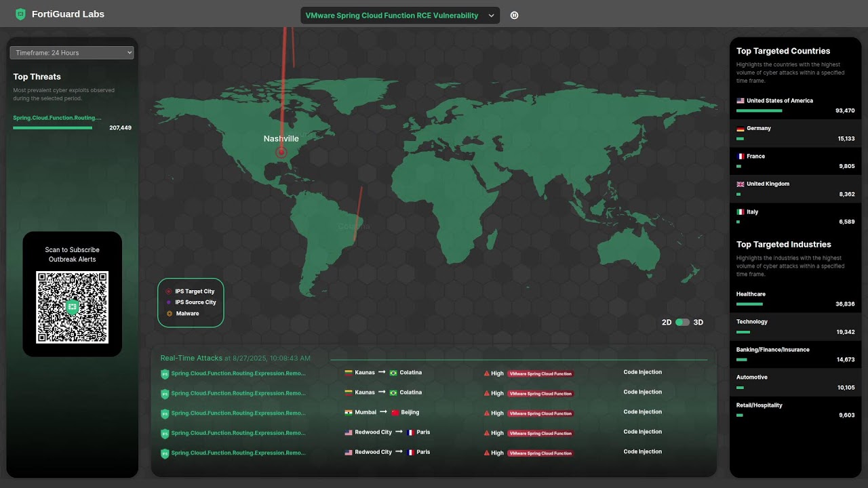Screen dimensions: 868x488
Task: Toggle the 2D/3D map view switch
Action: click(x=682, y=323)
